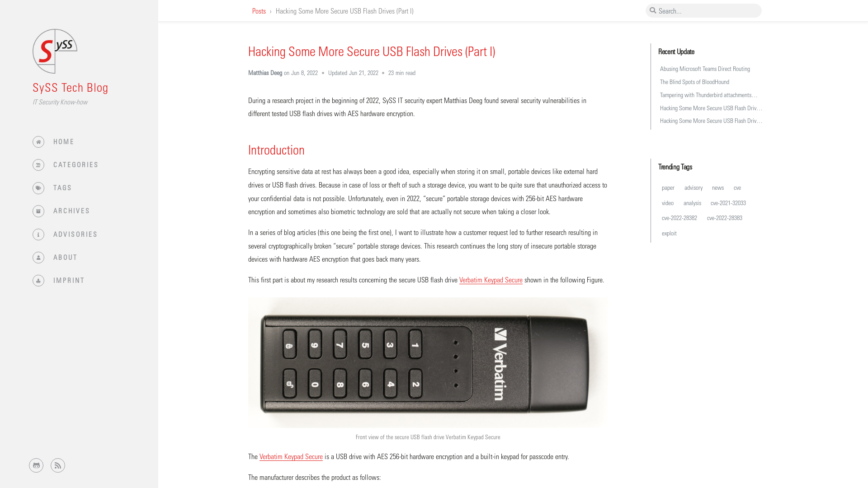Click the Abusing Microsoft Teams Direct Routing post
This screenshot has width=868, height=488.
pyautogui.click(x=705, y=69)
